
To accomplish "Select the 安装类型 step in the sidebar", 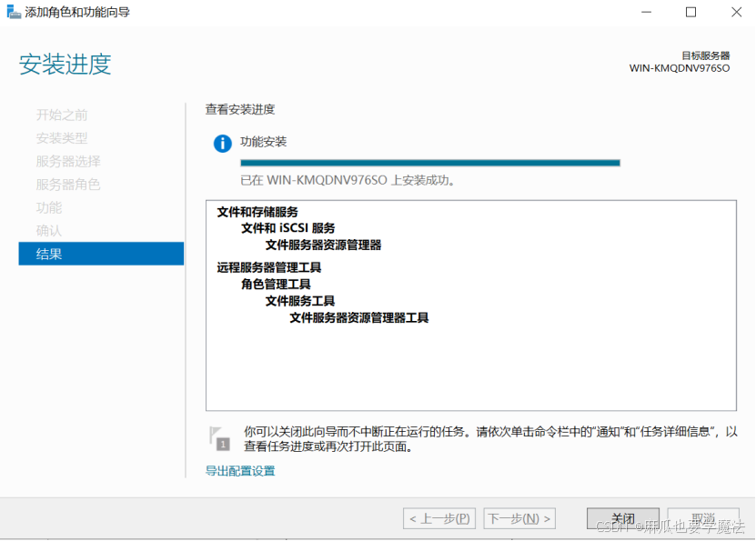I will click(62, 138).
